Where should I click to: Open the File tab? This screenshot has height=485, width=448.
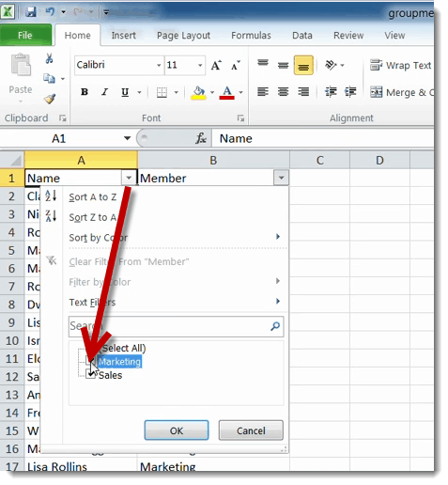[x=25, y=35]
